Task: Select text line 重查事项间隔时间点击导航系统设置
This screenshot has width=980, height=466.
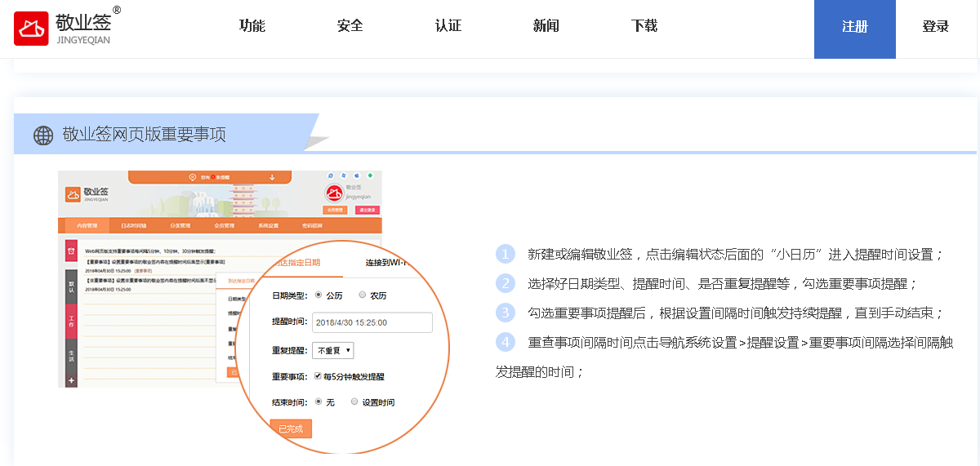Action: coord(740,343)
